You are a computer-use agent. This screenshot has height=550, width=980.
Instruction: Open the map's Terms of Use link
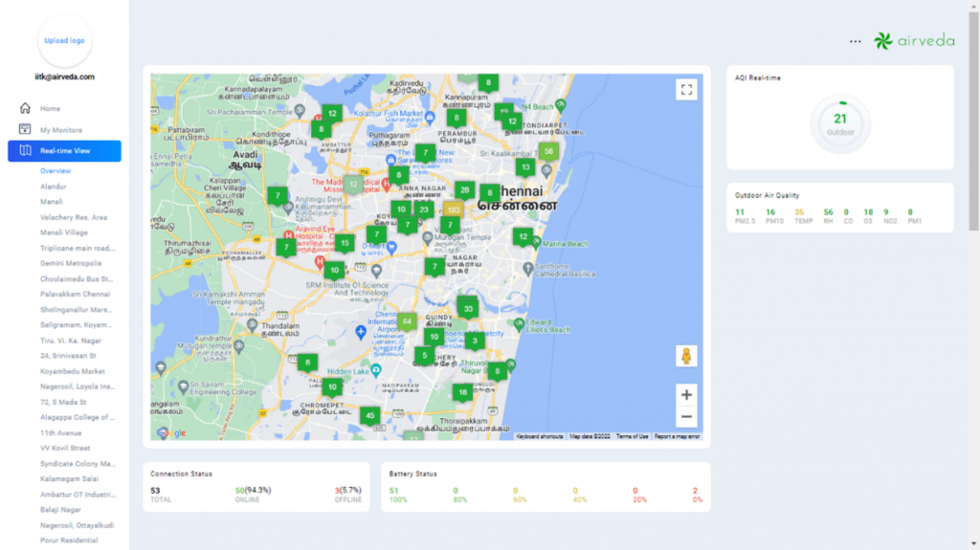[632, 436]
